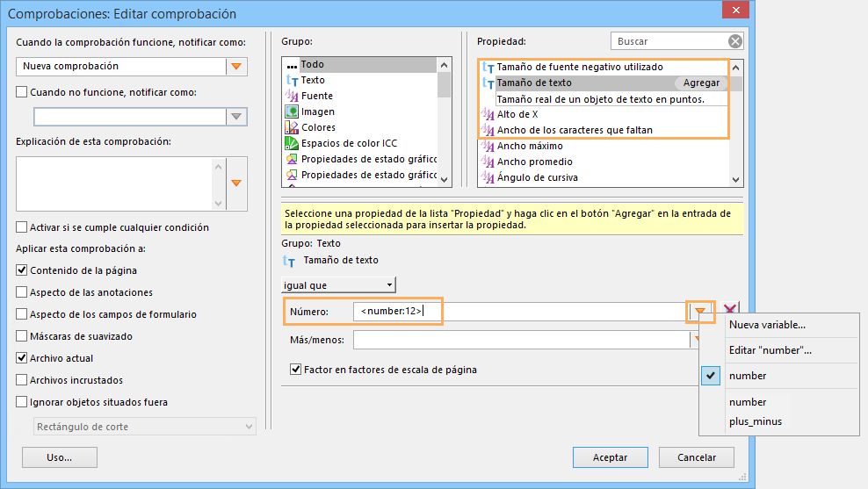Image resolution: width=868 pixels, height=489 pixels.
Task: Click the Buscar search input field
Action: pos(669,41)
